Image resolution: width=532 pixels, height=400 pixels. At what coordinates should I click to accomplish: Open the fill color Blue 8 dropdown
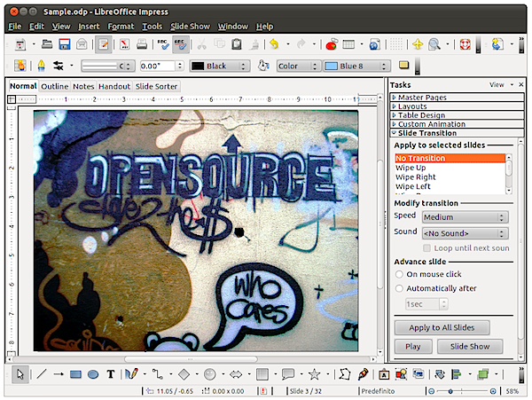click(x=356, y=66)
